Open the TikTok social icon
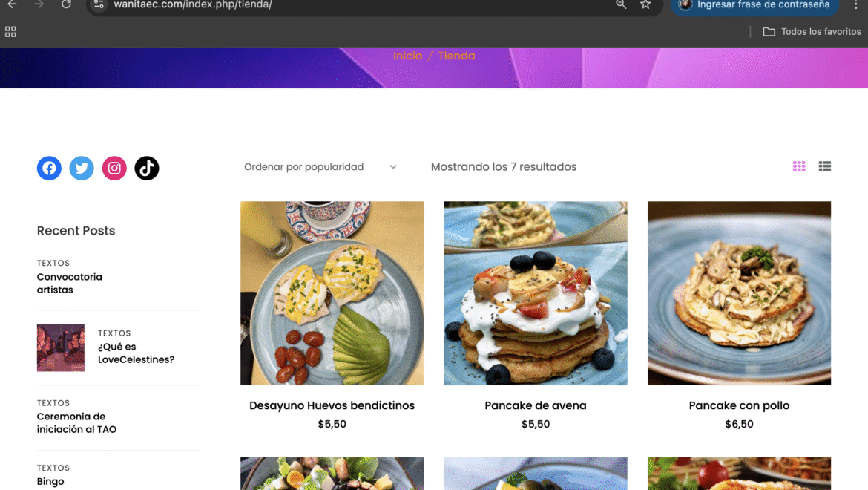The height and width of the screenshot is (490, 868). (147, 168)
